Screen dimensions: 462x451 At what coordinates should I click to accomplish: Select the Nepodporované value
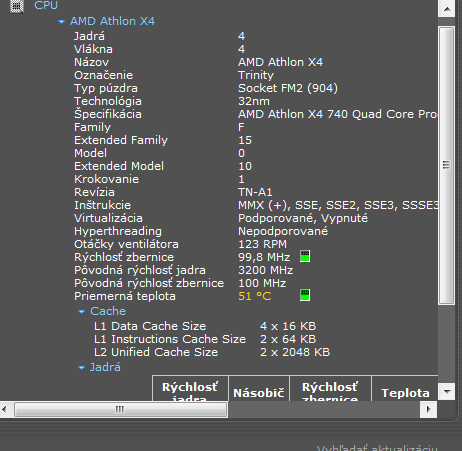pyautogui.click(x=283, y=231)
